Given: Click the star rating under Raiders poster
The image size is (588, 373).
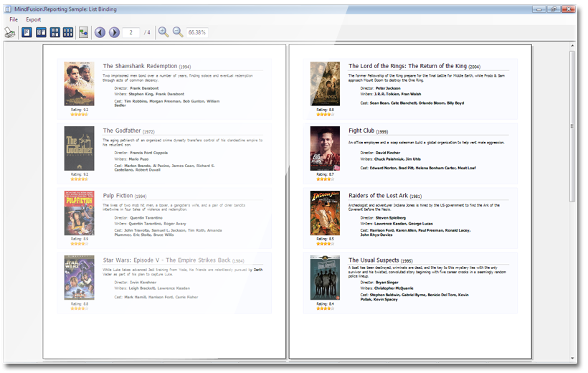Looking at the screenshot, I should (325, 244).
